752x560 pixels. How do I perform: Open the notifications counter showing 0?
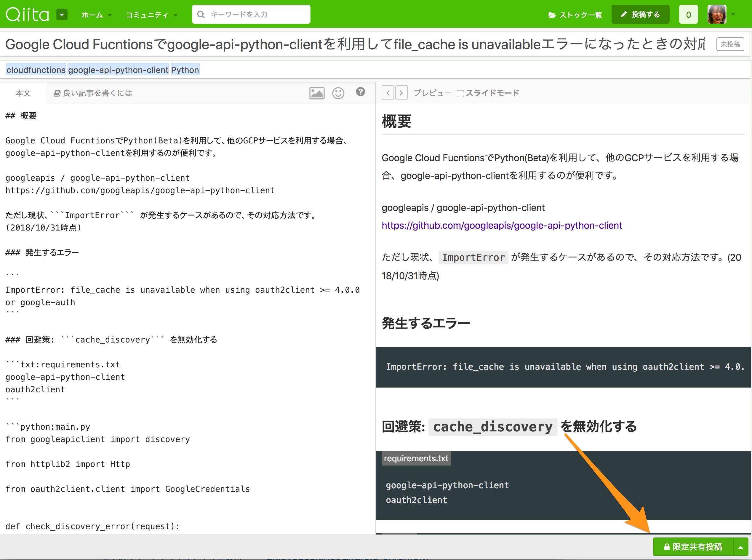click(688, 15)
